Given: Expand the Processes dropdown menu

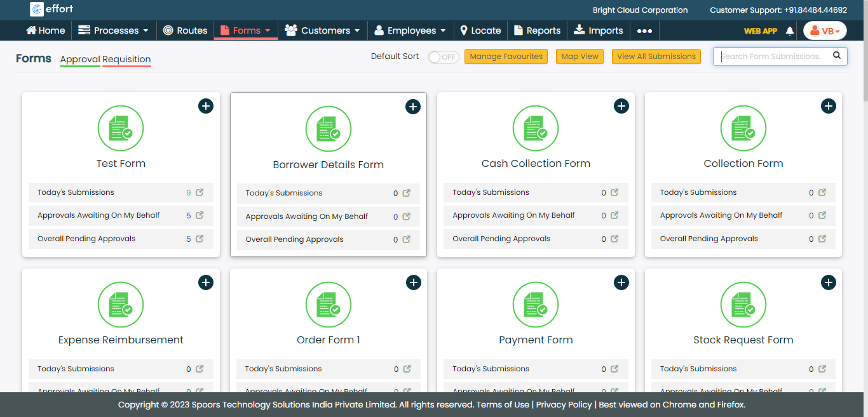Looking at the screenshot, I should coord(113,30).
